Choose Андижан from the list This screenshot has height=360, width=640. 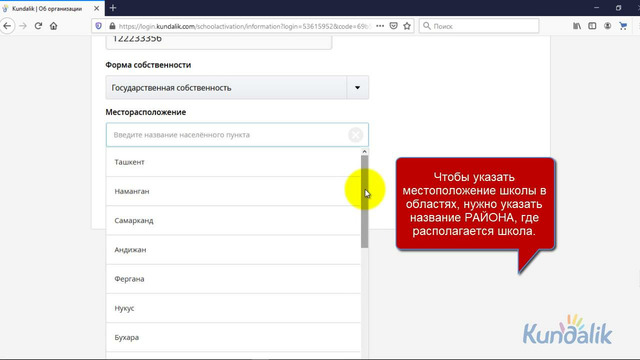coord(233,250)
